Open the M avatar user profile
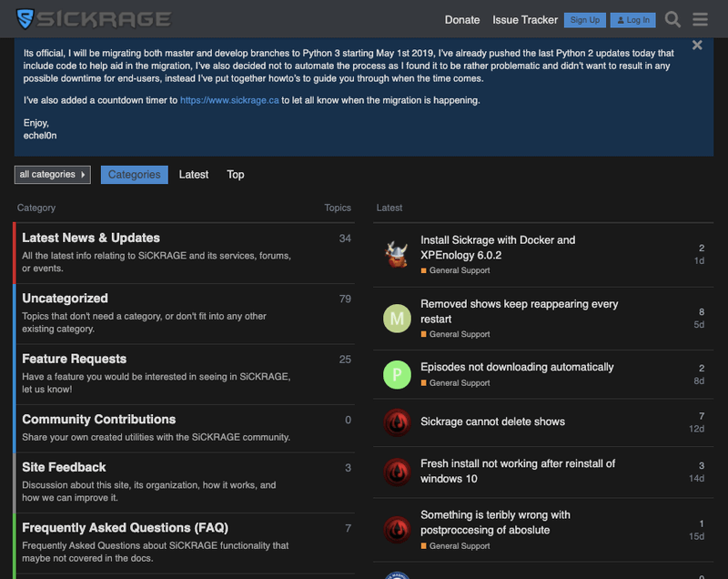This screenshot has height=579, width=728. [397, 319]
